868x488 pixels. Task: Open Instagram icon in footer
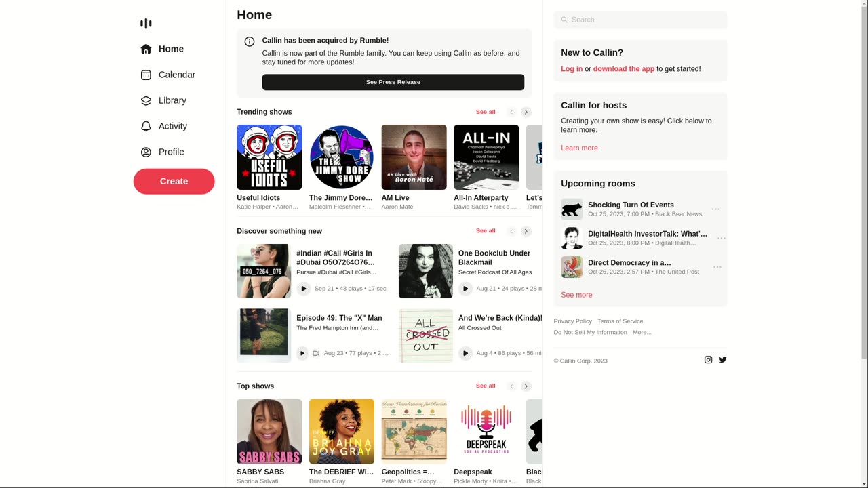pos(708,360)
